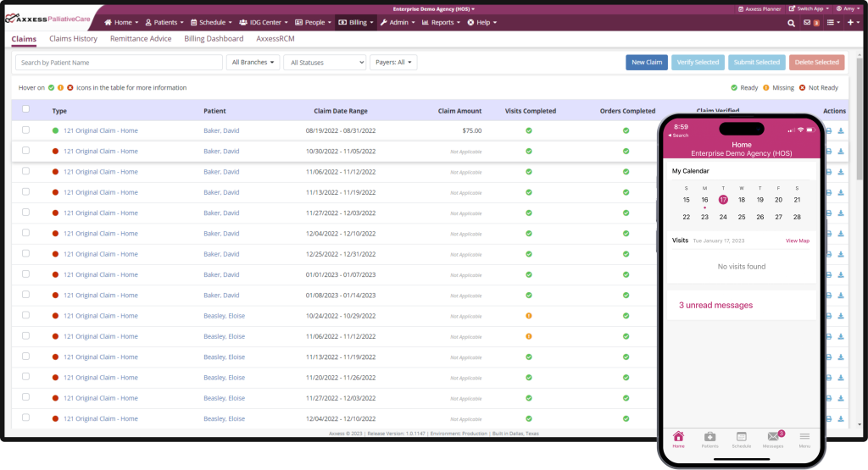Download the 01/01/2023 - 01/07/2023 claim

pos(841,275)
